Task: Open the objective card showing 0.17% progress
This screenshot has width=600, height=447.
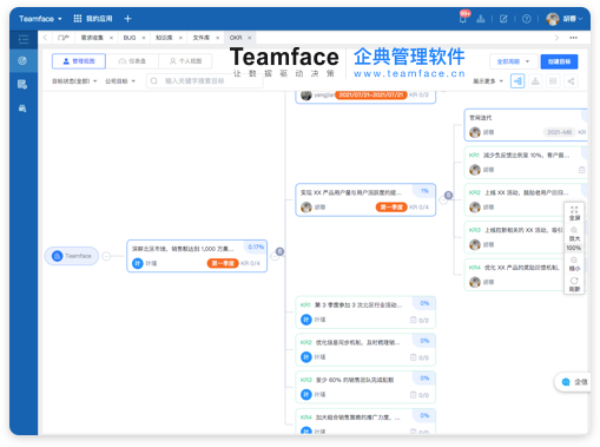Action: tap(197, 256)
